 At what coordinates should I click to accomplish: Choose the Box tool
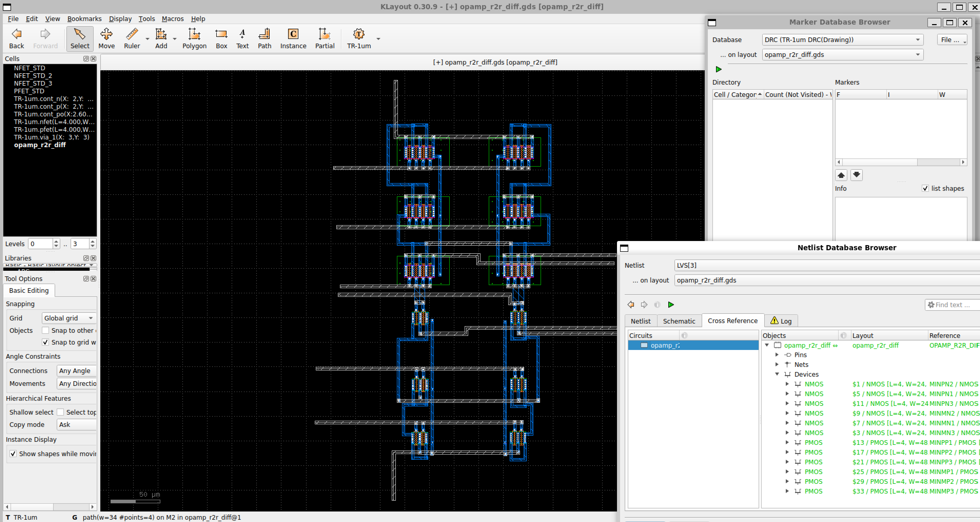pyautogui.click(x=221, y=39)
